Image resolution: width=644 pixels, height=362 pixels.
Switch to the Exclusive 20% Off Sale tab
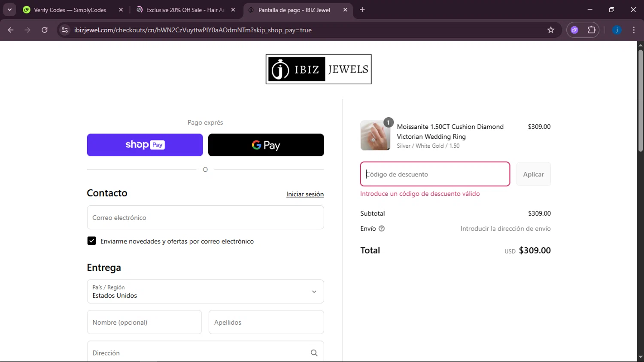185,10
